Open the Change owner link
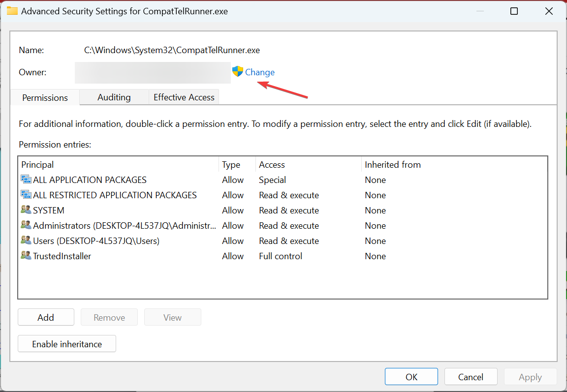Viewport: 567px width, 392px height. pyautogui.click(x=260, y=72)
